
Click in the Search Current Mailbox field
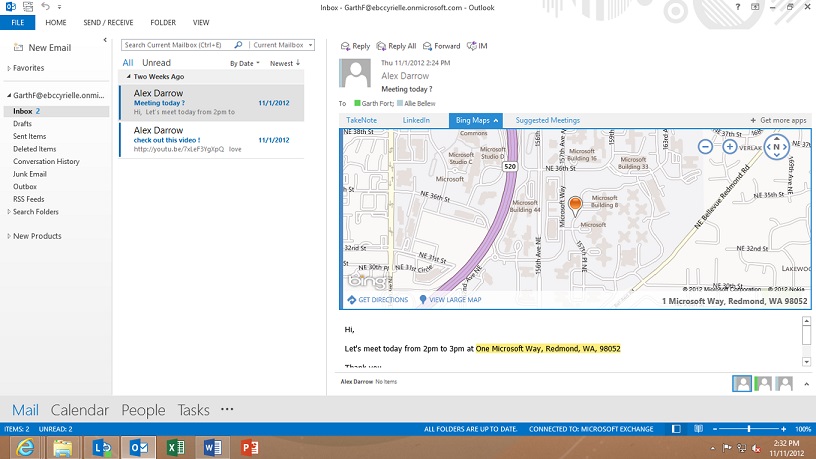178,45
